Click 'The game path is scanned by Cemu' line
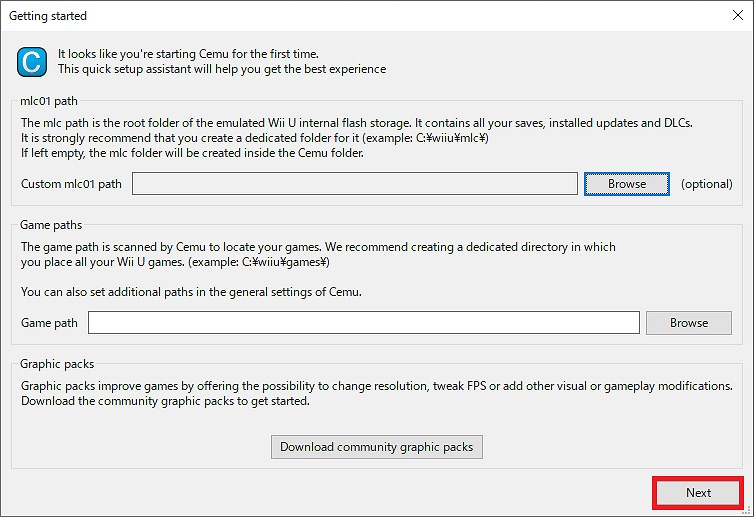 pyautogui.click(x=318, y=247)
